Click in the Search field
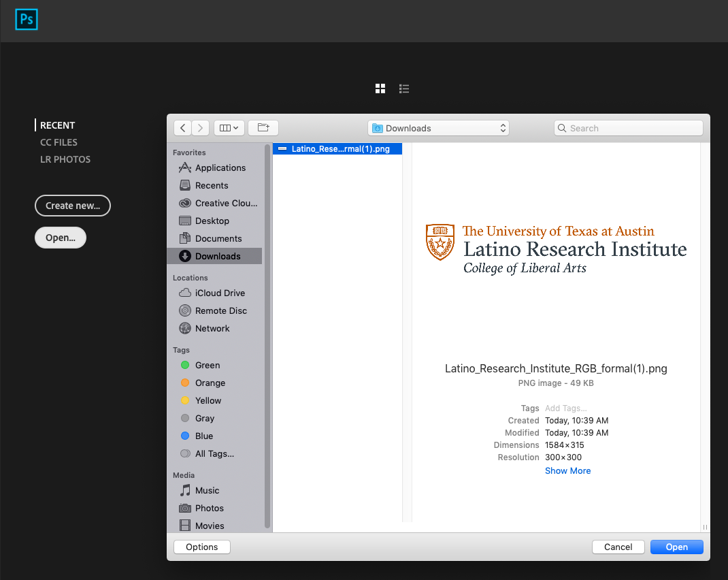Viewport: 728px width, 580px height. point(629,128)
